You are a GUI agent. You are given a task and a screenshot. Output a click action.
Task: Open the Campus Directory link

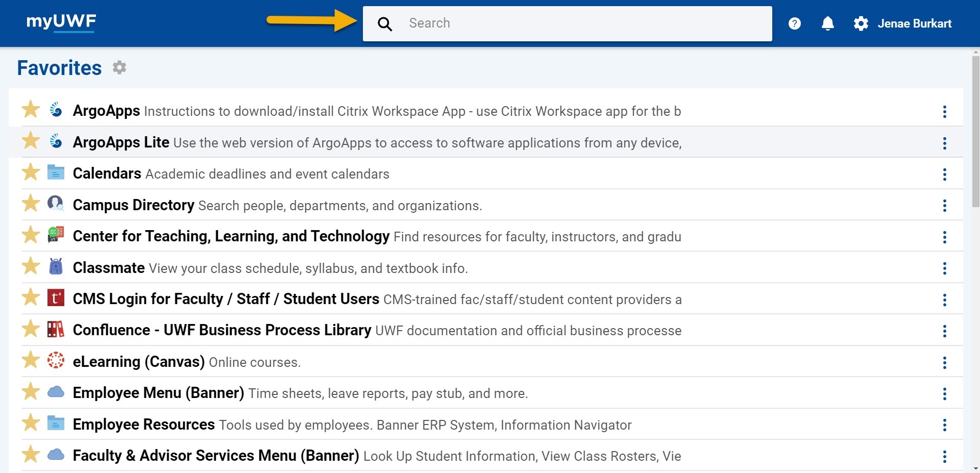[x=134, y=205]
